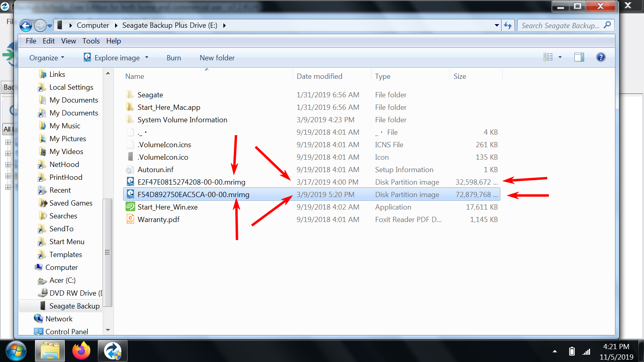This screenshot has height=362, width=644.
Task: Click the Windows Start orb
Action: [16, 351]
